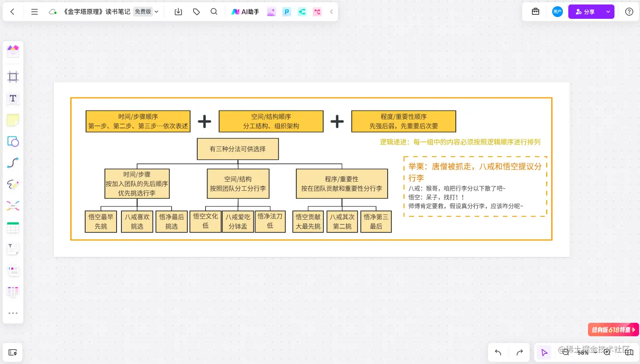640x364 pixels.
Task: Select the 程度/重要性顺序 box
Action: tap(404, 121)
